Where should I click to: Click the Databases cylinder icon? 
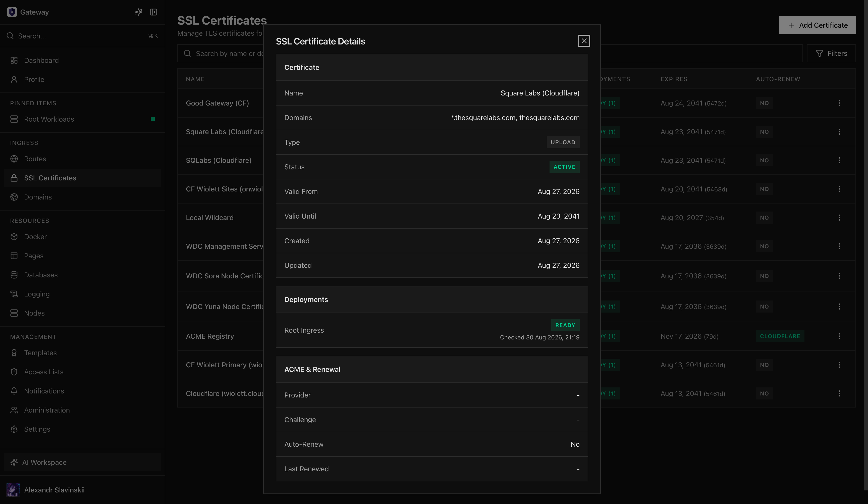tap(14, 275)
